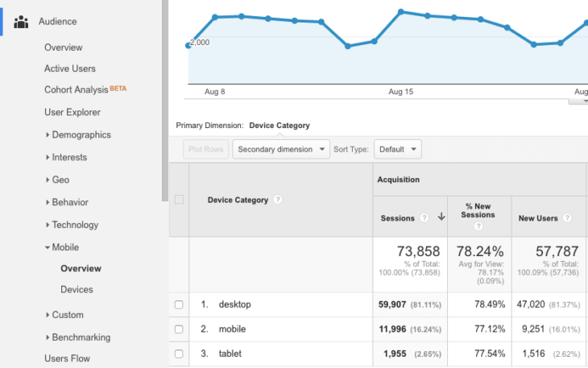Open help icon beside Device Category
Viewport: 588px width, 368px height.
point(278,200)
